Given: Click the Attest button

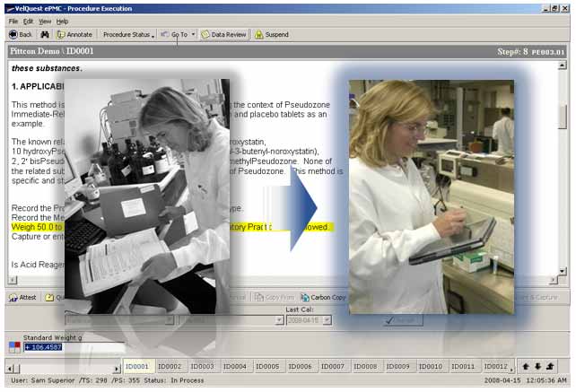Looking at the screenshot, I should pyautogui.click(x=22, y=297).
